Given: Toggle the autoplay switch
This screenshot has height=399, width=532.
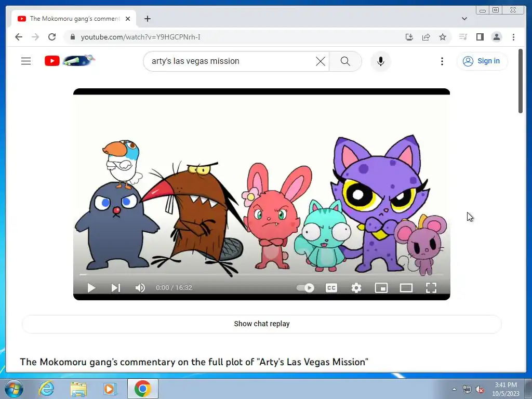Looking at the screenshot, I should click(305, 288).
